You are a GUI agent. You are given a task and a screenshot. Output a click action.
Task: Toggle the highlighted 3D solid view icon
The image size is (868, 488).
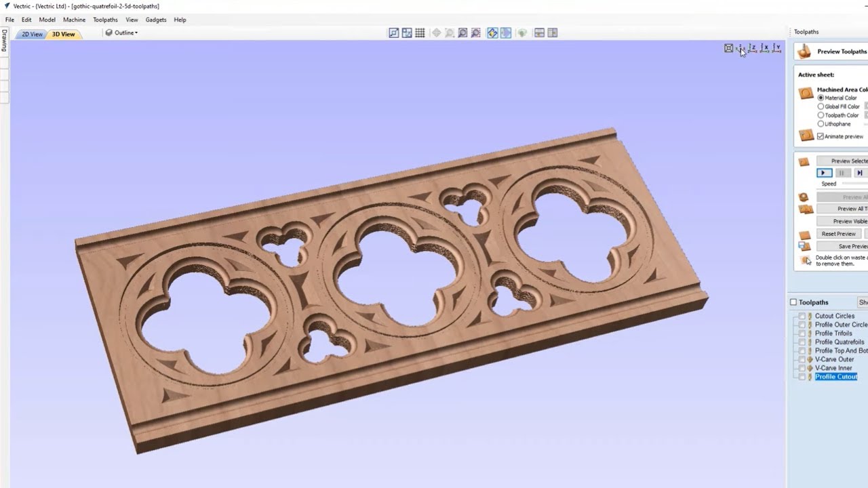coord(506,33)
